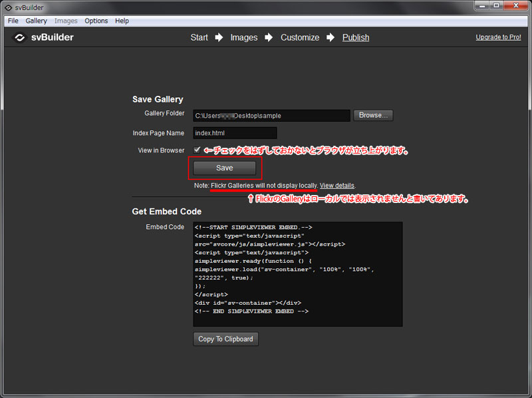Open the Images menu
The image size is (532, 398).
tap(66, 21)
